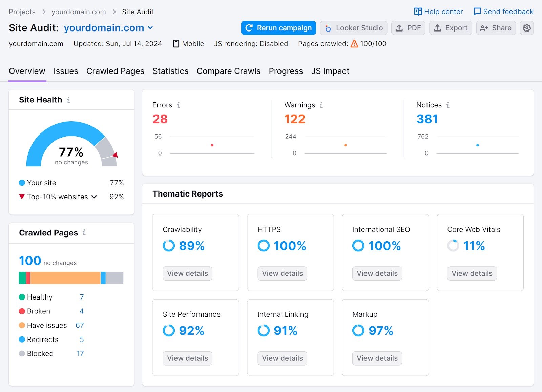Open the Looker Studio dropdown
Image resolution: width=542 pixels, height=392 pixels.
click(353, 28)
